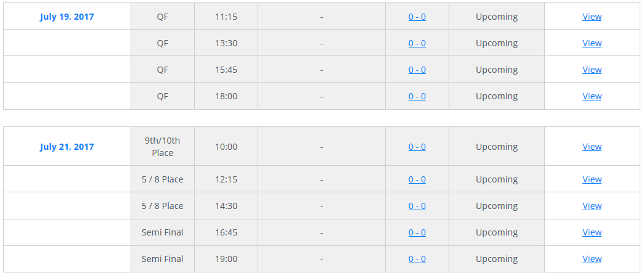Open View link for 12:15 placement match
The image size is (644, 278).
point(592,179)
